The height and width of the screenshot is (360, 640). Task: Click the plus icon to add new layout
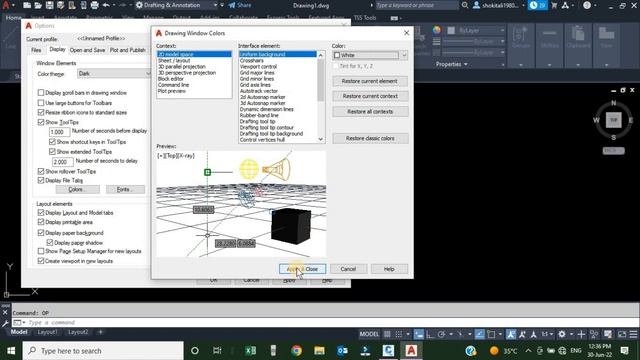100,332
